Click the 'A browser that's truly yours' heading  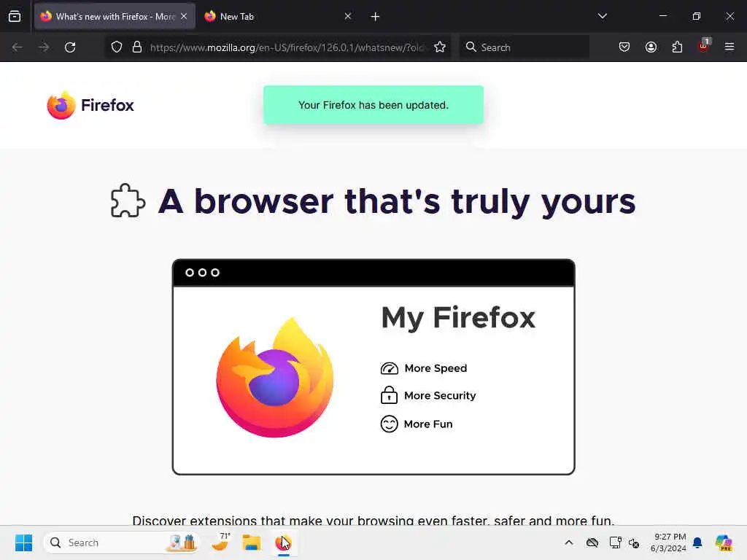click(x=397, y=201)
